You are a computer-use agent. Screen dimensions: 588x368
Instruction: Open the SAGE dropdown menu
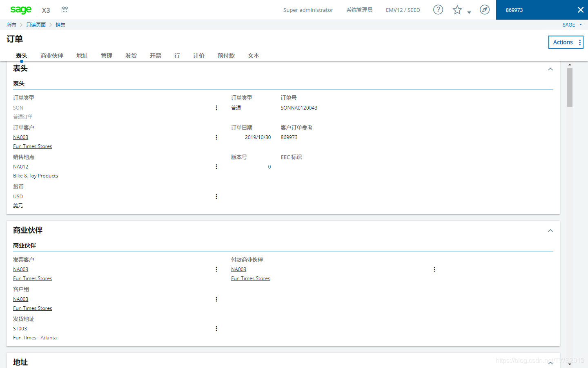click(x=572, y=25)
